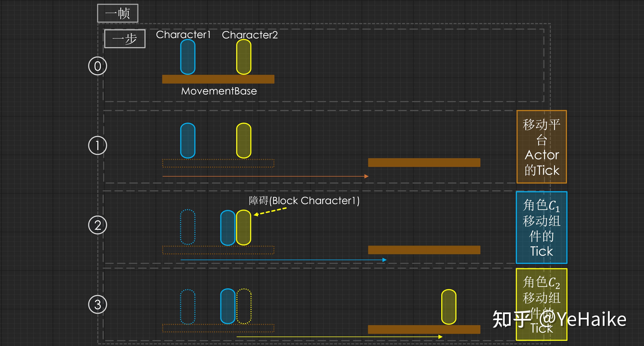Click the 障碍(Block Character1) annotation text
Image resolution: width=644 pixels, height=346 pixels.
(304, 201)
